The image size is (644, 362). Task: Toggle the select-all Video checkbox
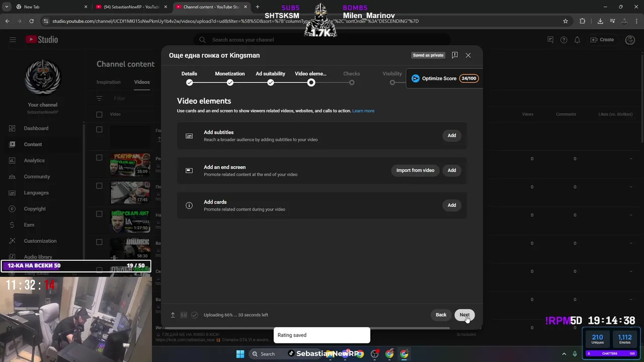pyautogui.click(x=99, y=114)
